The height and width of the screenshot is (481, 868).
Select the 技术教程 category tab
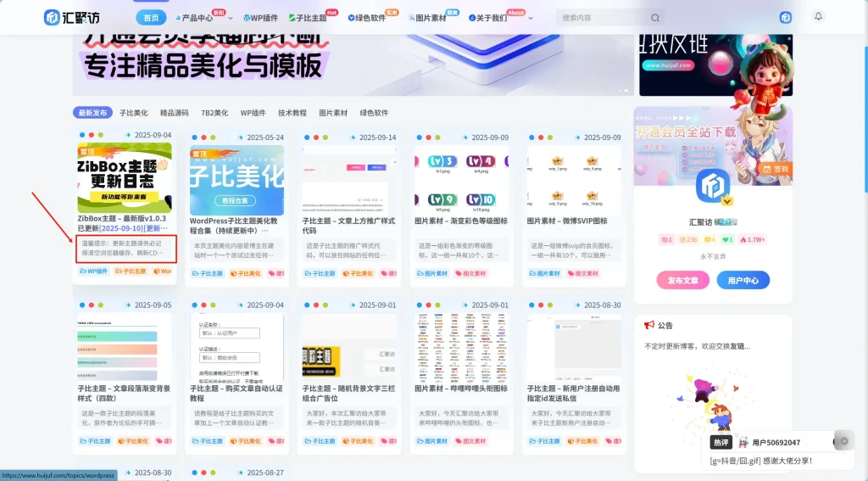[292, 113]
